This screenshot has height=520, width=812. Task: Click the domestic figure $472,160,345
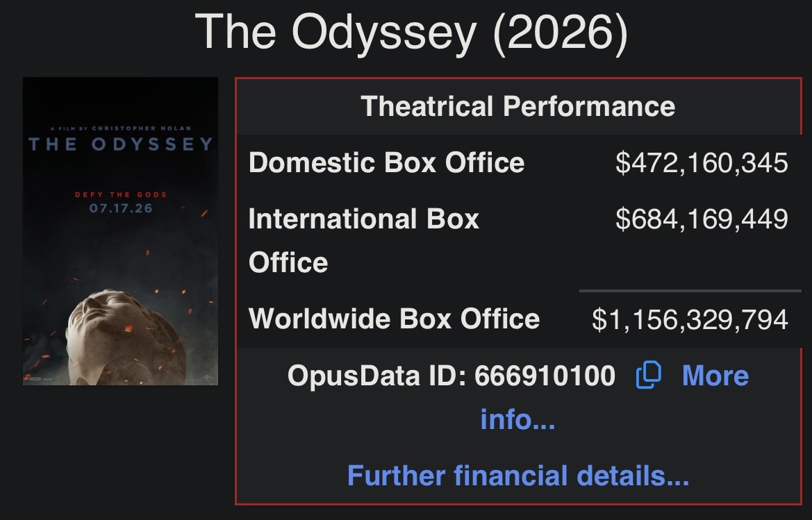[x=702, y=162]
